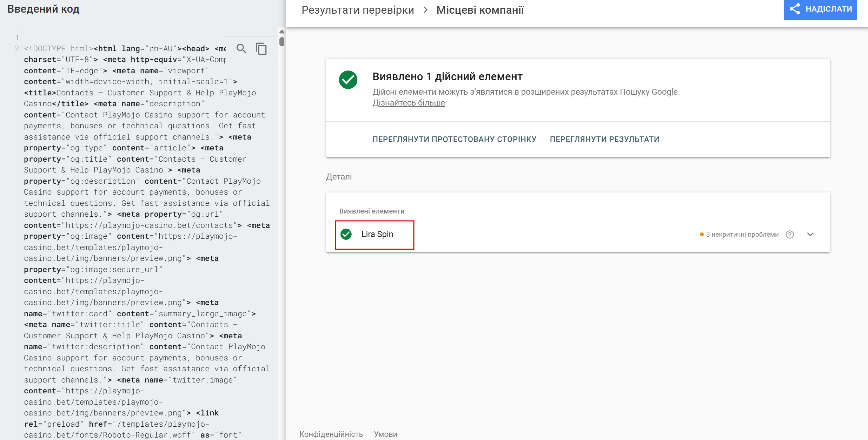Select Місцеві компанії breadcrumb item

click(x=480, y=10)
